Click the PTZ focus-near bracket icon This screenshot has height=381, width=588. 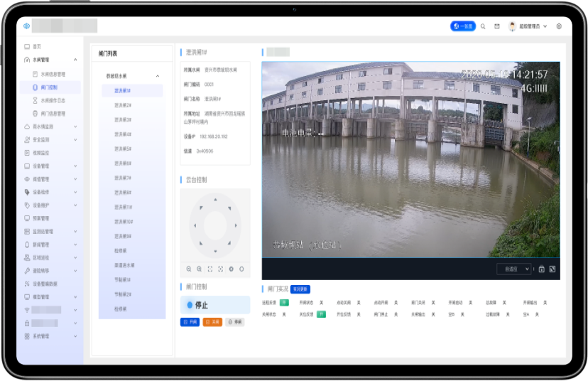[x=210, y=269]
